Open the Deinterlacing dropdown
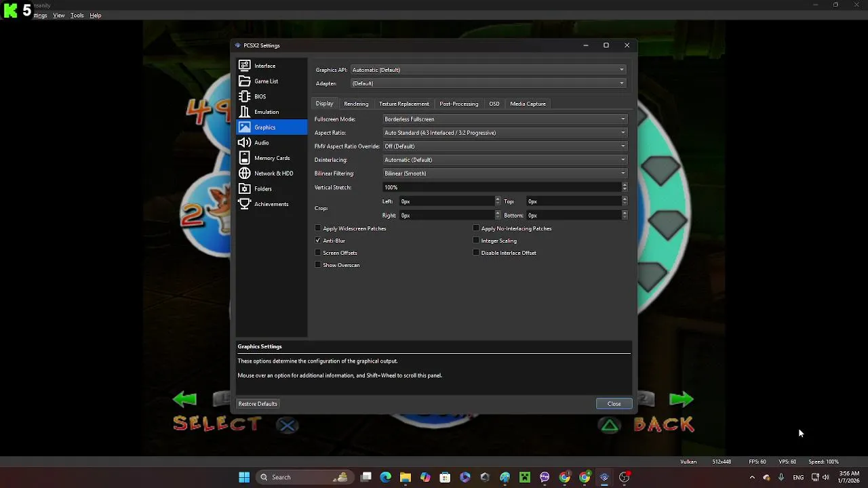The image size is (868, 488). [x=505, y=160]
